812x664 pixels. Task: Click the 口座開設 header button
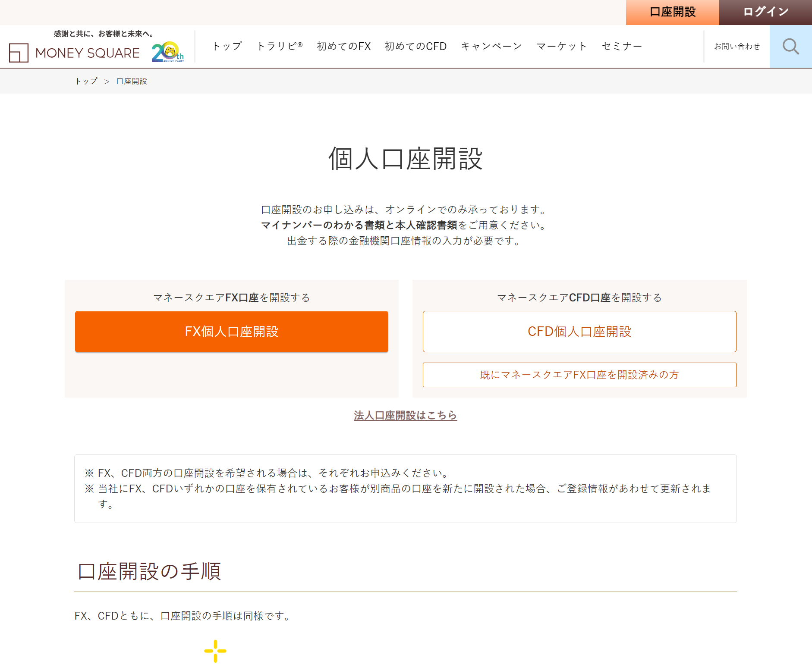[672, 12]
